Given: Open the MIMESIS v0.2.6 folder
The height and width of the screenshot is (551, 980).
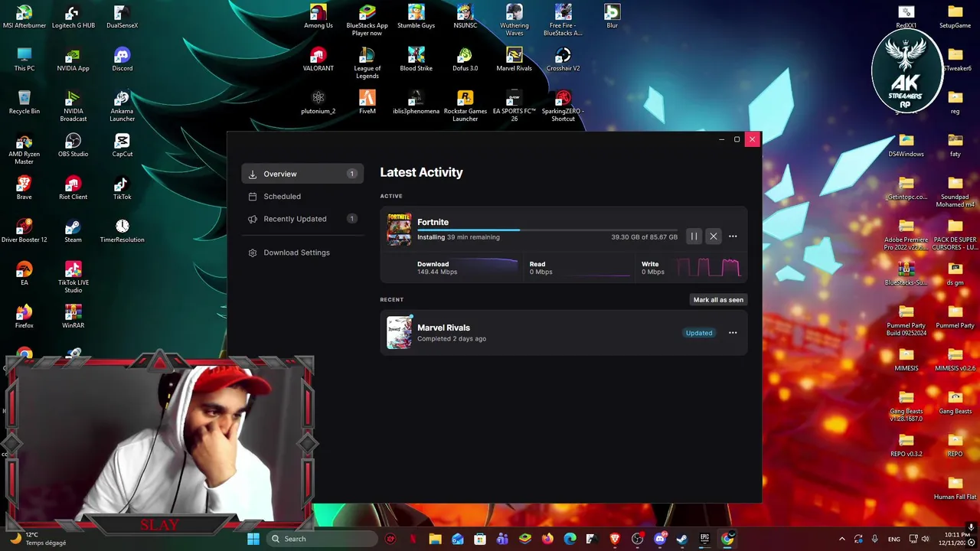Looking at the screenshot, I should pyautogui.click(x=955, y=360).
